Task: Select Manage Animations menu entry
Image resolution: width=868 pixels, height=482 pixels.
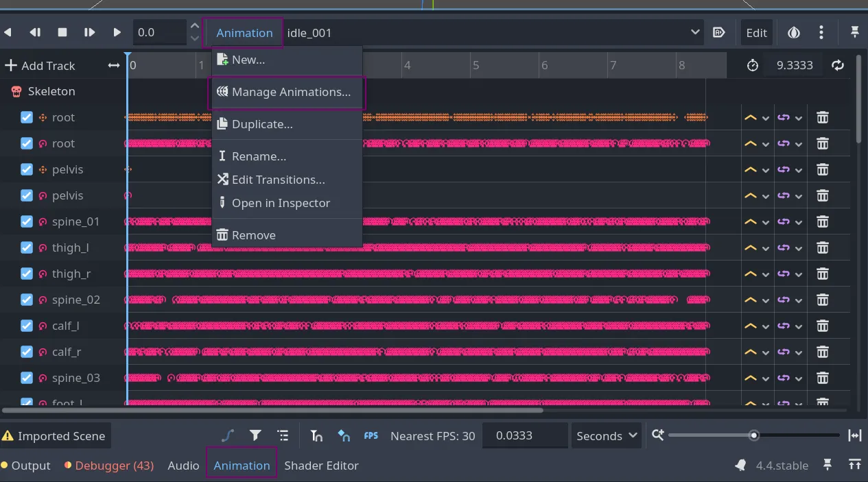Action: point(290,92)
